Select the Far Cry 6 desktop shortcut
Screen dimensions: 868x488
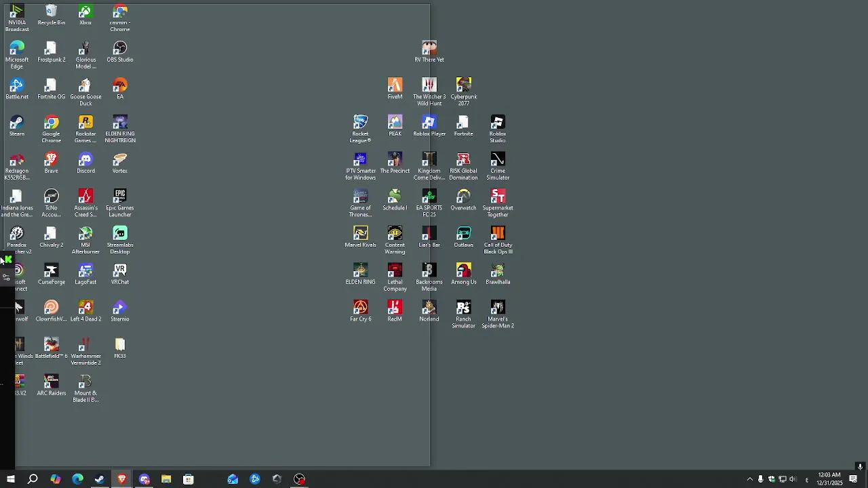click(x=360, y=312)
